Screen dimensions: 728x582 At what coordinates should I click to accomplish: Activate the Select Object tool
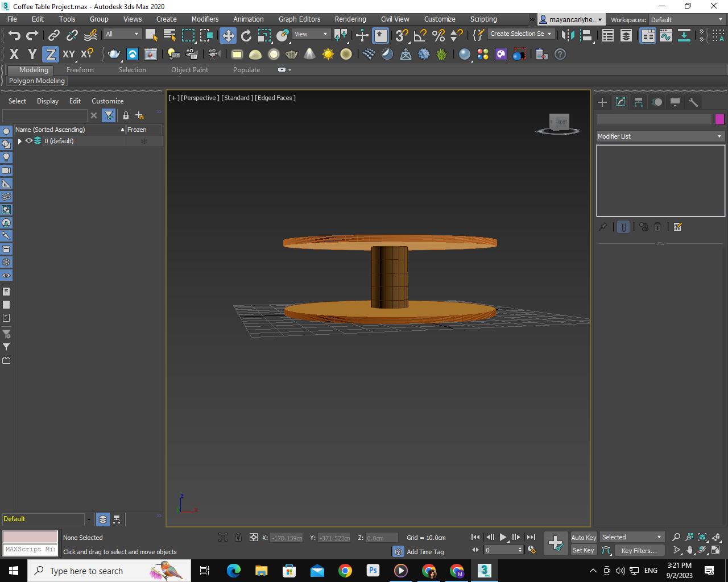(151, 35)
